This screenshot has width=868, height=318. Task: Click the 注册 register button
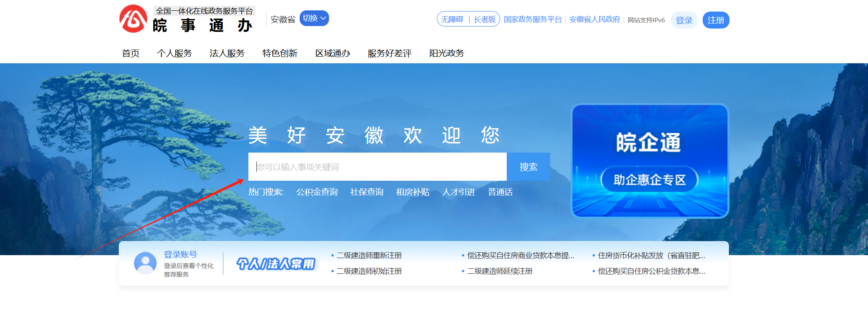click(715, 20)
